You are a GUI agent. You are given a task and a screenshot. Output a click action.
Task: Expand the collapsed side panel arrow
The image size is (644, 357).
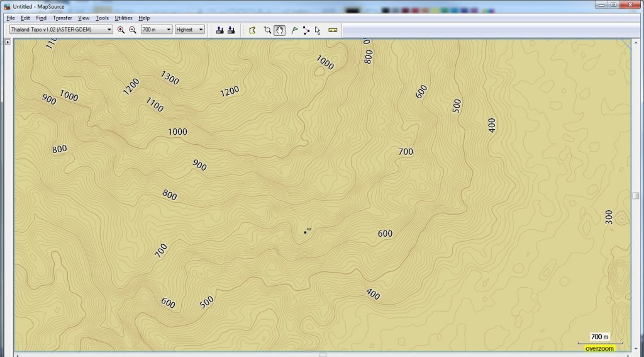(x=8, y=42)
